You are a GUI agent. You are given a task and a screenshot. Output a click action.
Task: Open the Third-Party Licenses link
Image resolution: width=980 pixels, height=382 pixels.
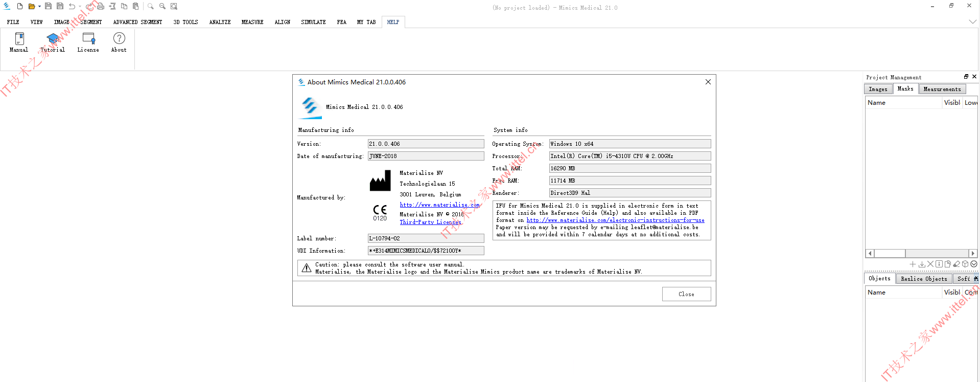point(430,222)
